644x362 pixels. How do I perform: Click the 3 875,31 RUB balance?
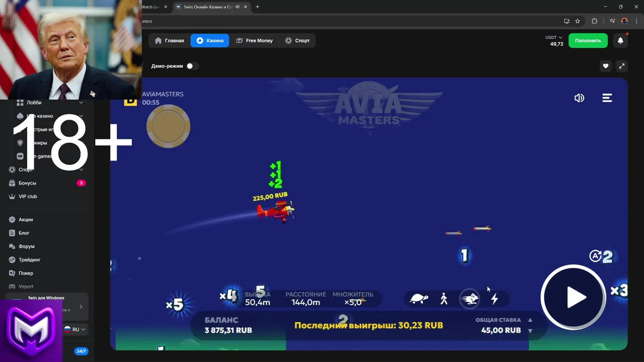(228, 330)
